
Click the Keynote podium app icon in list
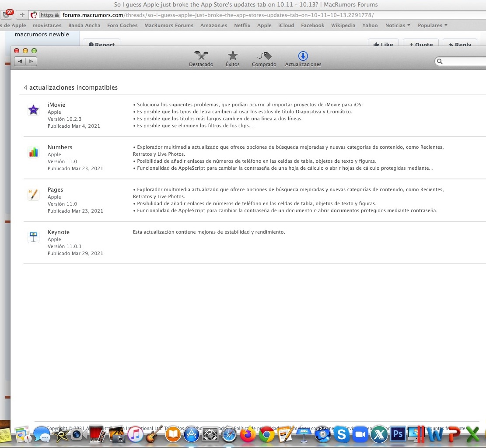pyautogui.click(x=34, y=237)
